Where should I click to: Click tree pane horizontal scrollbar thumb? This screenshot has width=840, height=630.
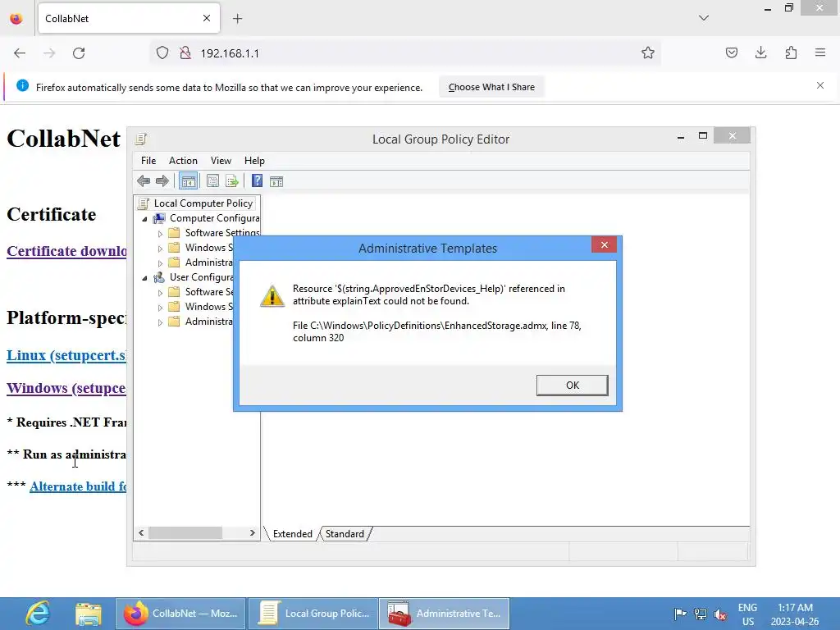[185, 533]
